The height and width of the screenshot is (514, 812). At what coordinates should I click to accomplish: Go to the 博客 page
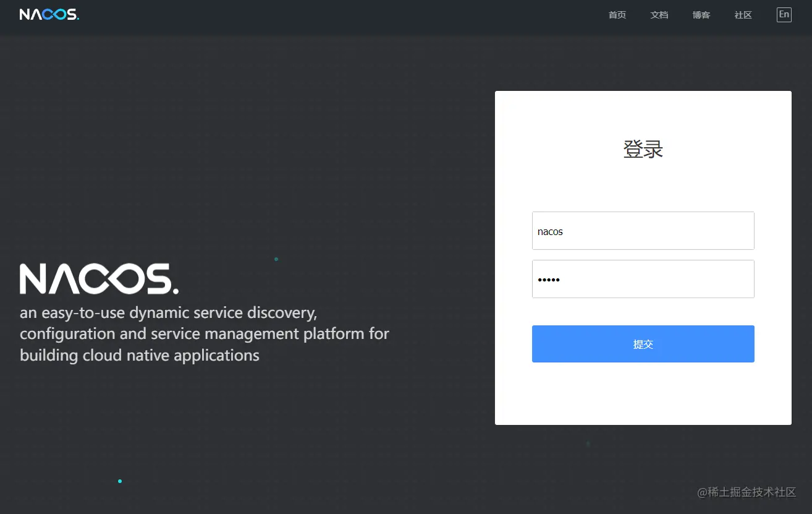click(701, 15)
